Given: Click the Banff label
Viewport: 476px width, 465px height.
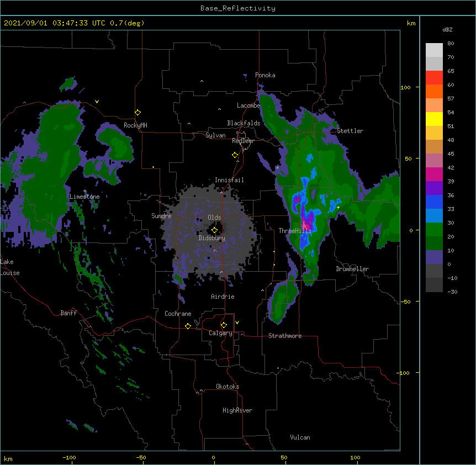Looking at the screenshot, I should coord(68,313).
